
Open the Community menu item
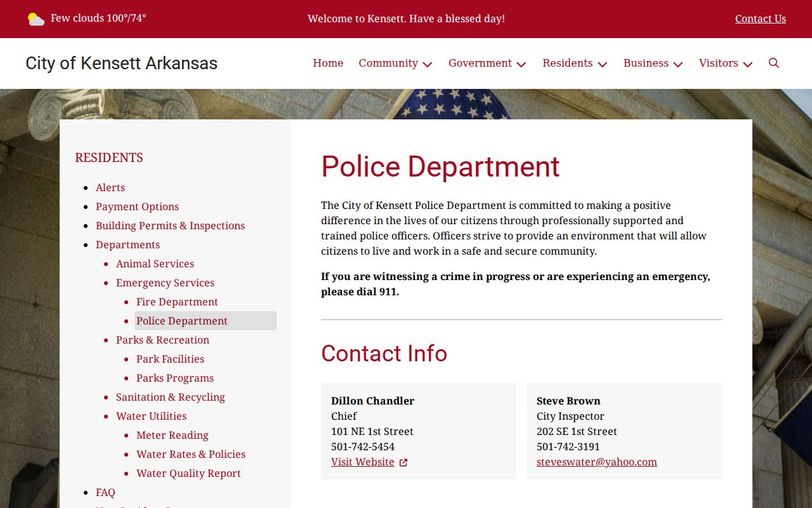click(388, 63)
